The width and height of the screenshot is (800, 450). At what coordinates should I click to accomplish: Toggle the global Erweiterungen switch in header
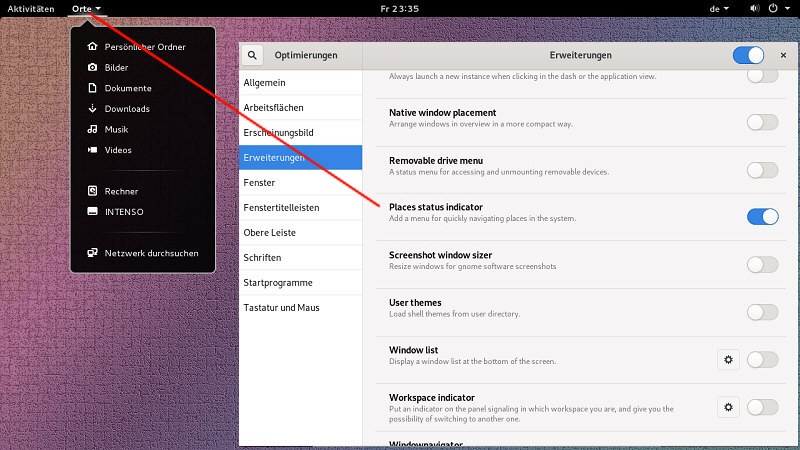pos(748,56)
